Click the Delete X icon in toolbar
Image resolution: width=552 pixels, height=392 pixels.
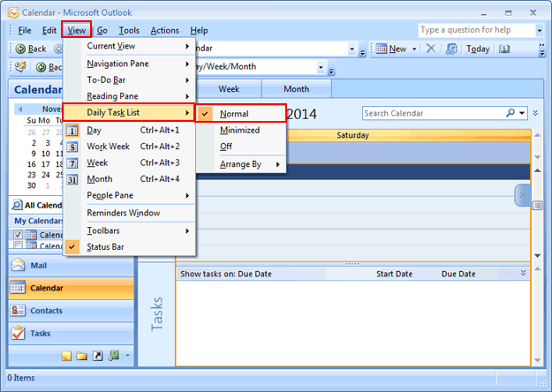[x=430, y=49]
